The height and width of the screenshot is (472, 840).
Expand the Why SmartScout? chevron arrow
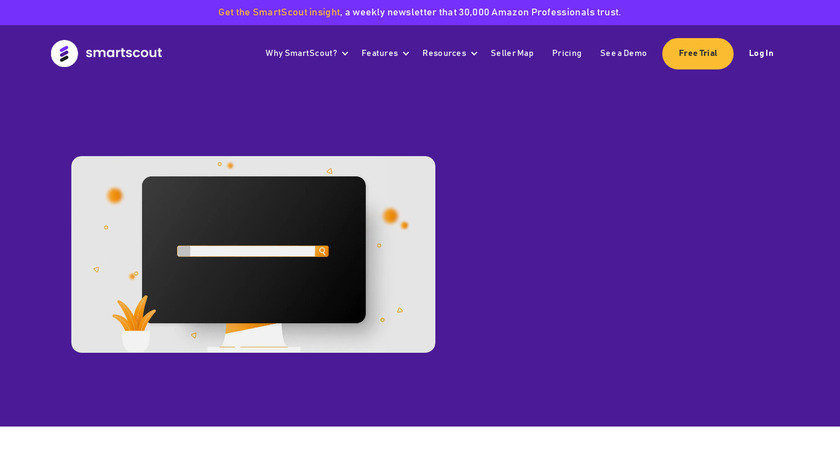[x=345, y=54]
